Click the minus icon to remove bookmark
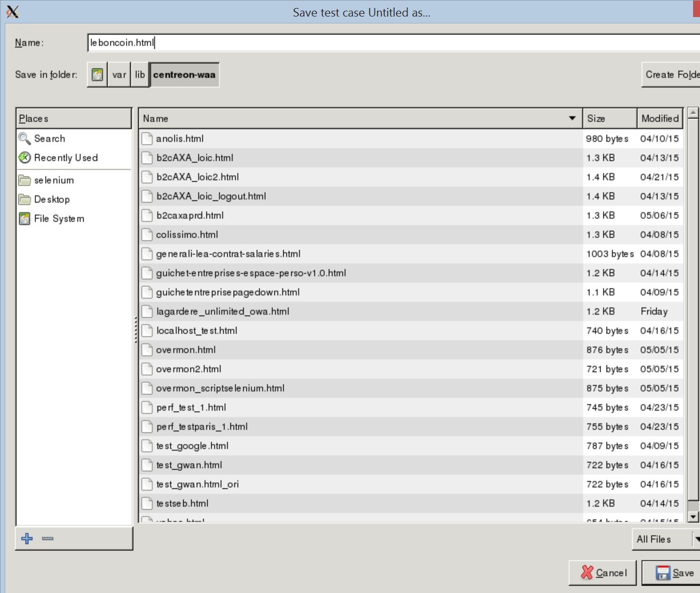Screen dimensions: 700x593 click(x=47, y=539)
